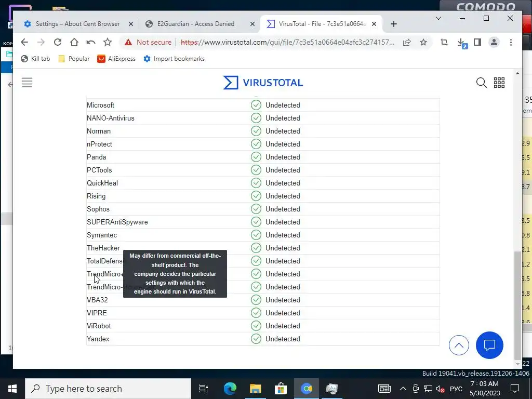Click Import bookmarks
The image size is (532, 399).
coord(174,59)
